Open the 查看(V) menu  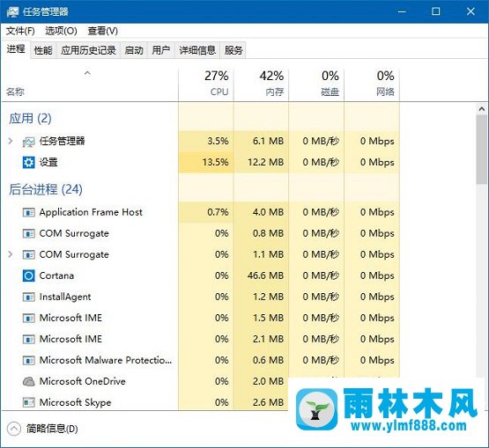102,31
